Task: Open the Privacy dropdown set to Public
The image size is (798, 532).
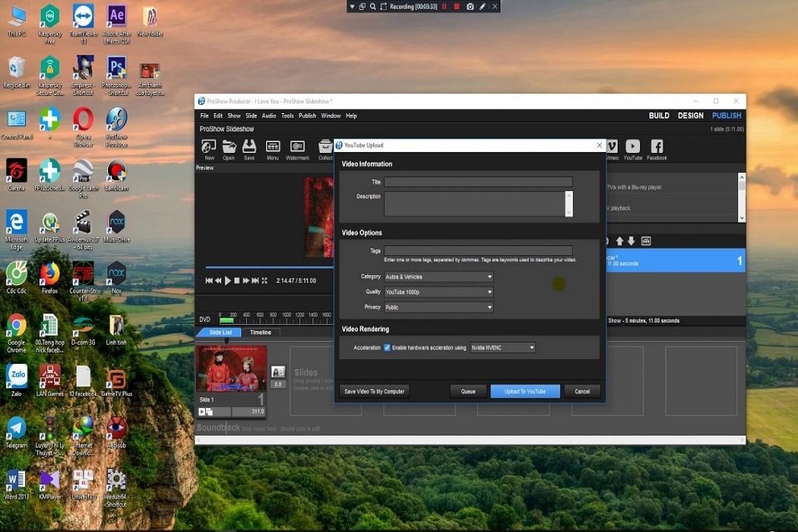Action: click(438, 308)
